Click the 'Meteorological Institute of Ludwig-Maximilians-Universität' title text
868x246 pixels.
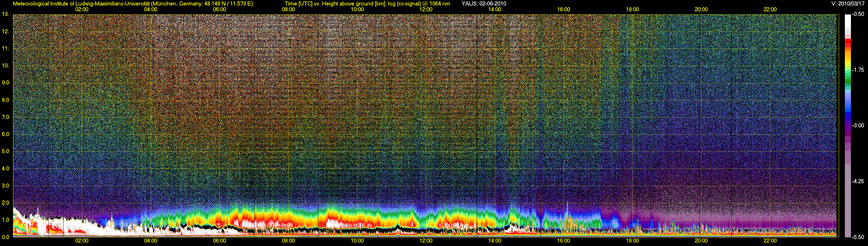[81, 4]
